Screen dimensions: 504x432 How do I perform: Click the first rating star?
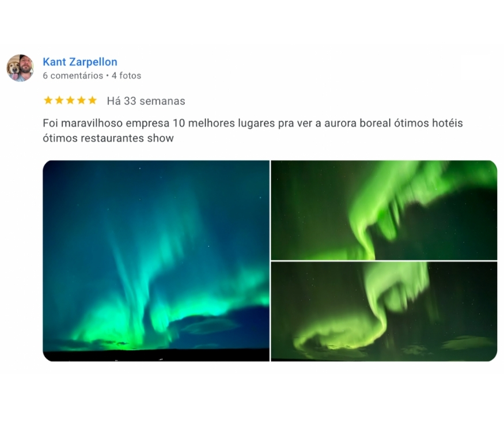(48, 100)
